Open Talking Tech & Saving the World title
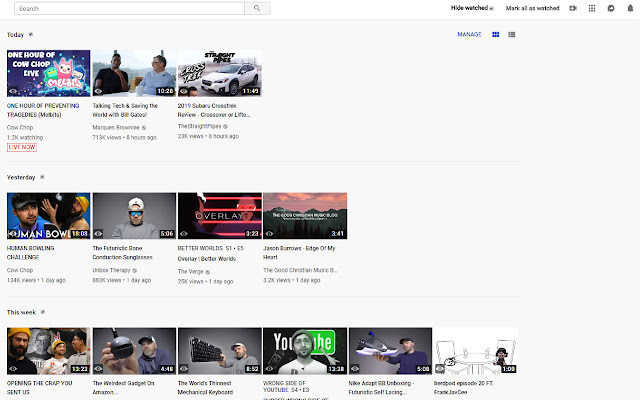This screenshot has height=400, width=640. pos(125,110)
